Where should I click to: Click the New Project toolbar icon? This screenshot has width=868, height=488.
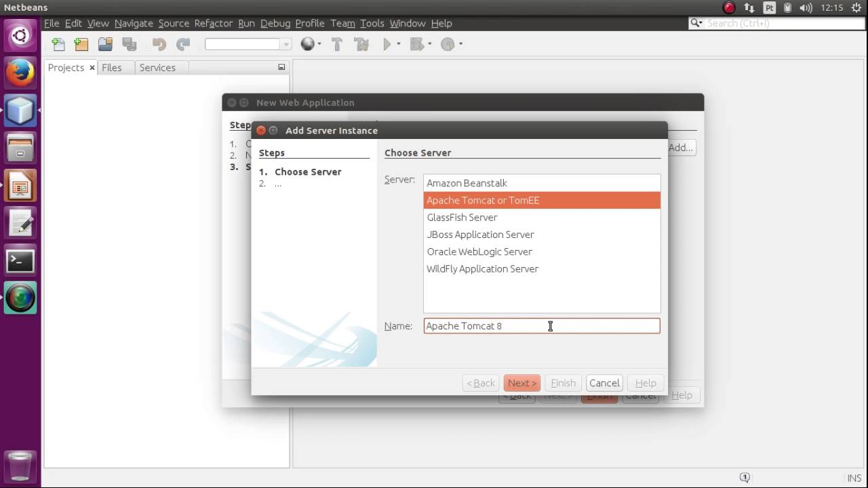[81, 44]
